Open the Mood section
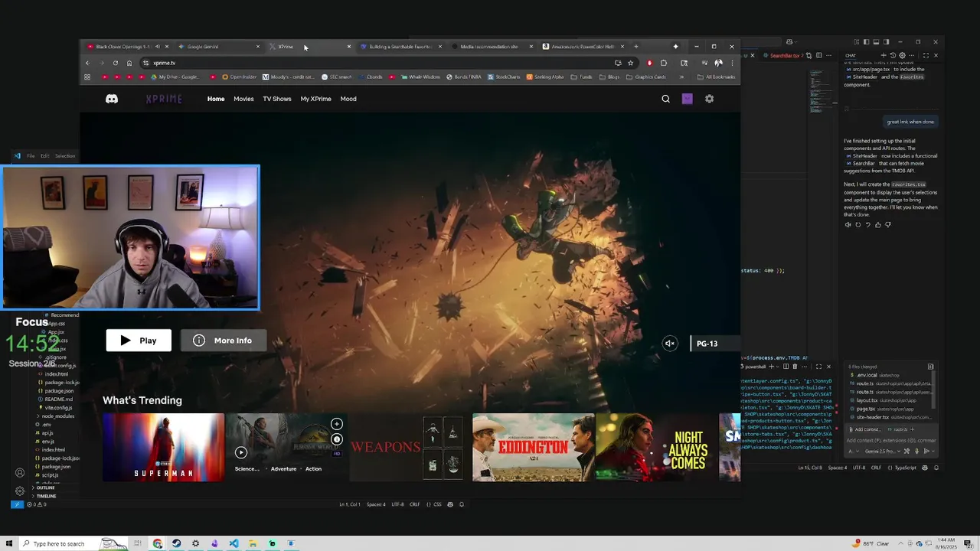The height and width of the screenshot is (551, 980). 348,99
